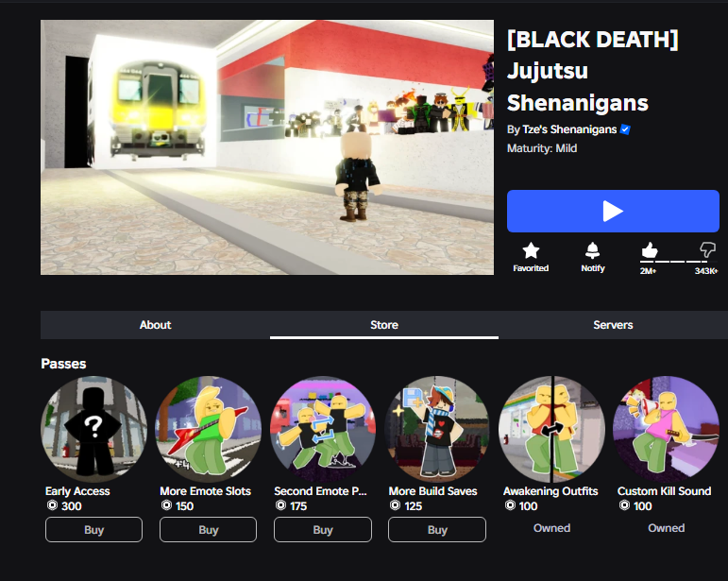Image resolution: width=728 pixels, height=581 pixels.
Task: Click the More Emote Slots title
Action: 205,491
